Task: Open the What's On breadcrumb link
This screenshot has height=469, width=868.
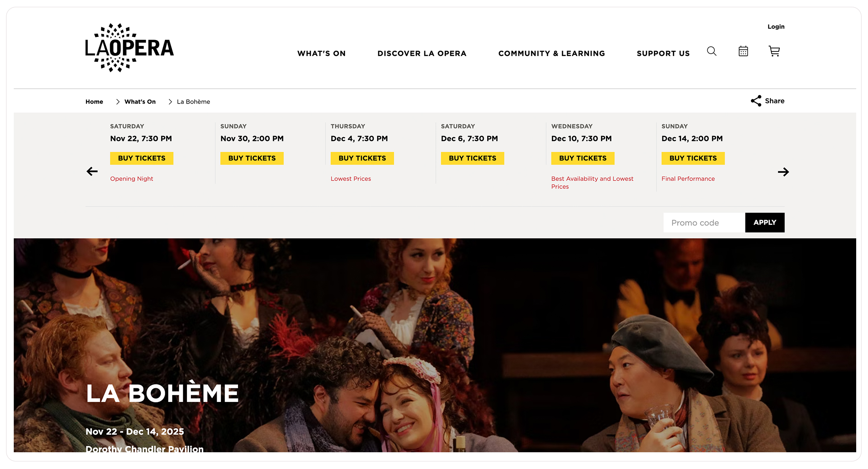Action: click(x=140, y=102)
